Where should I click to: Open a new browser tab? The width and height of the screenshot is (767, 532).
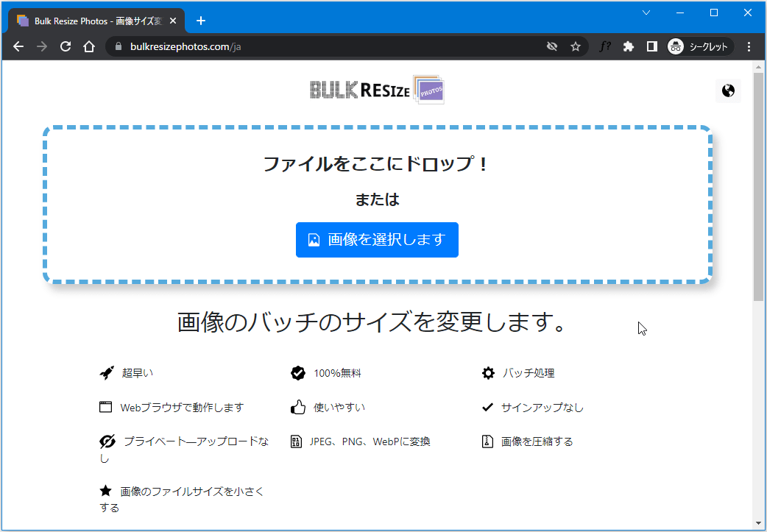point(201,21)
